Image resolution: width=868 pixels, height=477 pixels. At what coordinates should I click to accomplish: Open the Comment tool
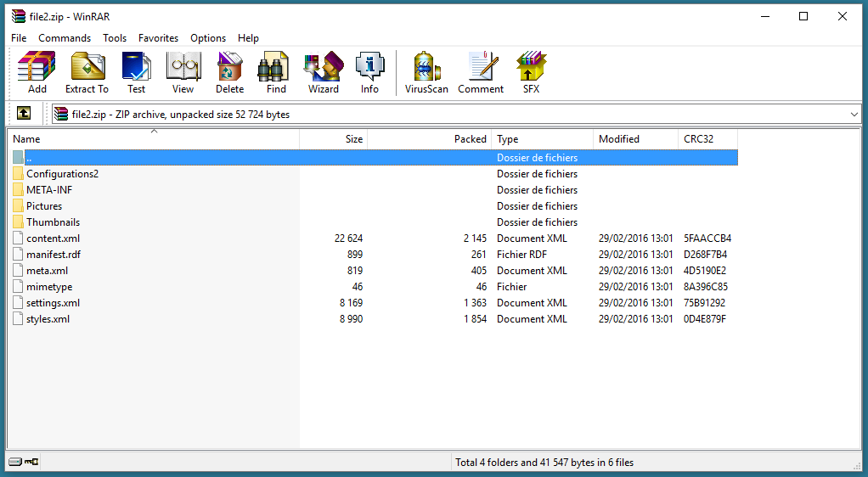pos(481,72)
